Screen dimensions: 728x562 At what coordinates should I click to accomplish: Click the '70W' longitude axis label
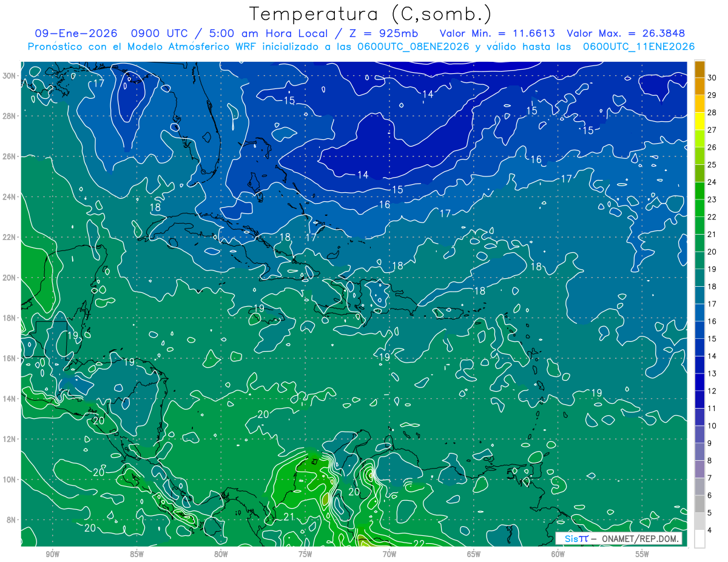click(389, 554)
